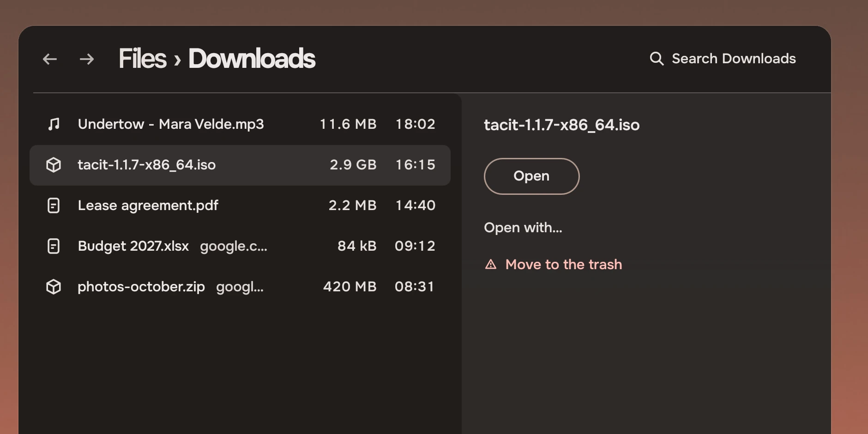Click the package icon beside tacit iso

point(54,165)
